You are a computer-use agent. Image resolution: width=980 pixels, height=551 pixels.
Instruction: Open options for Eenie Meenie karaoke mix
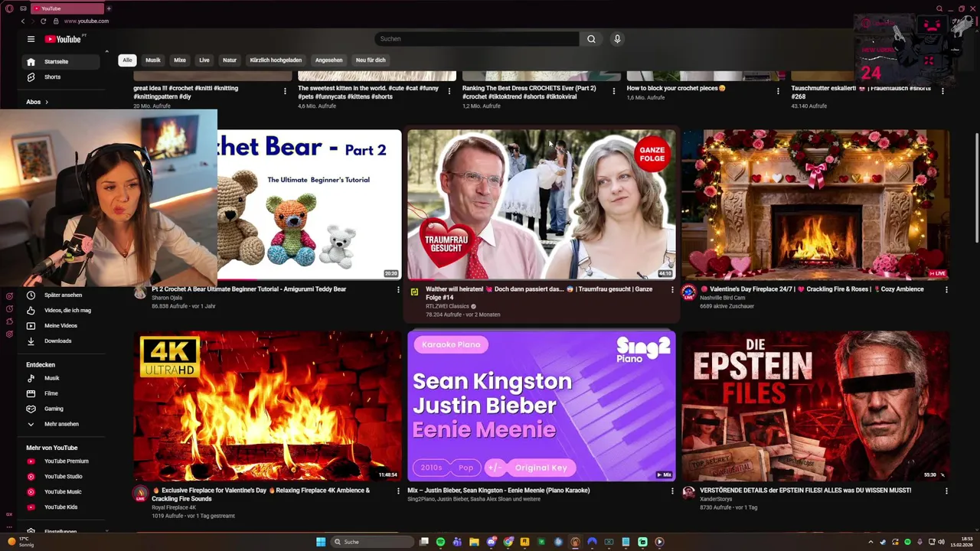(x=672, y=491)
